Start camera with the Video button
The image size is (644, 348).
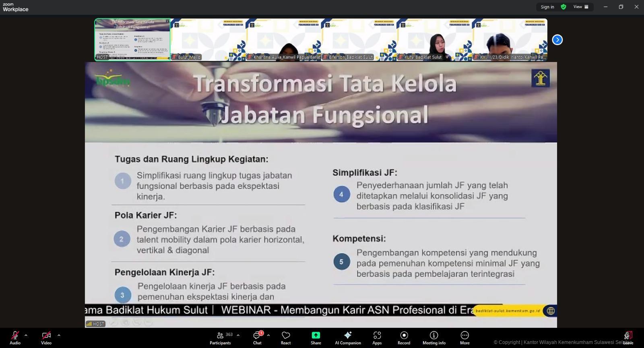point(46,338)
